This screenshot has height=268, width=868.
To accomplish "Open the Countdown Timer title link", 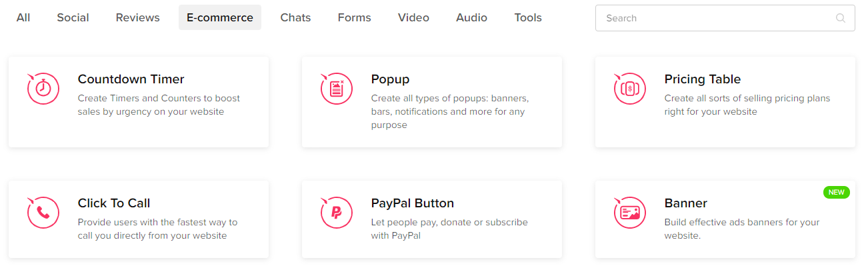I will [x=131, y=79].
